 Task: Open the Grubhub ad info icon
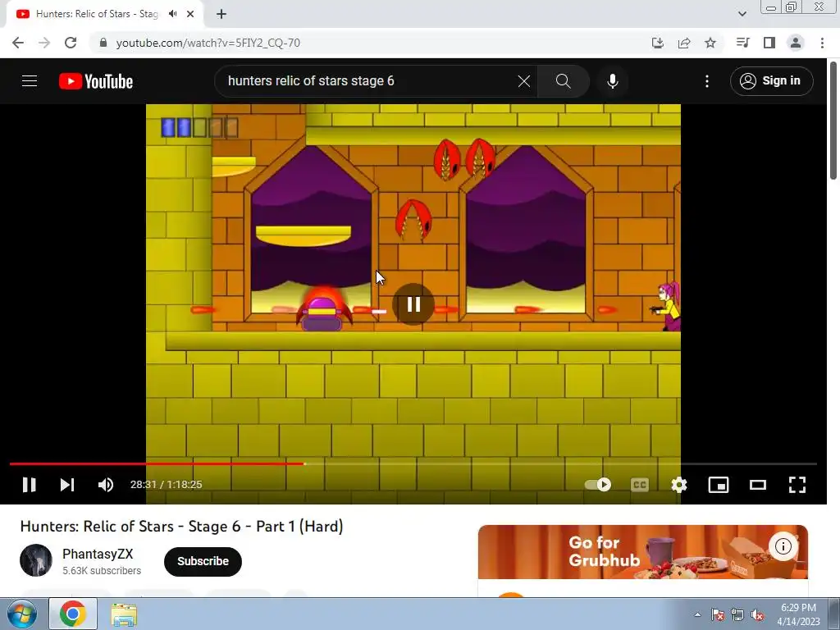click(x=783, y=546)
